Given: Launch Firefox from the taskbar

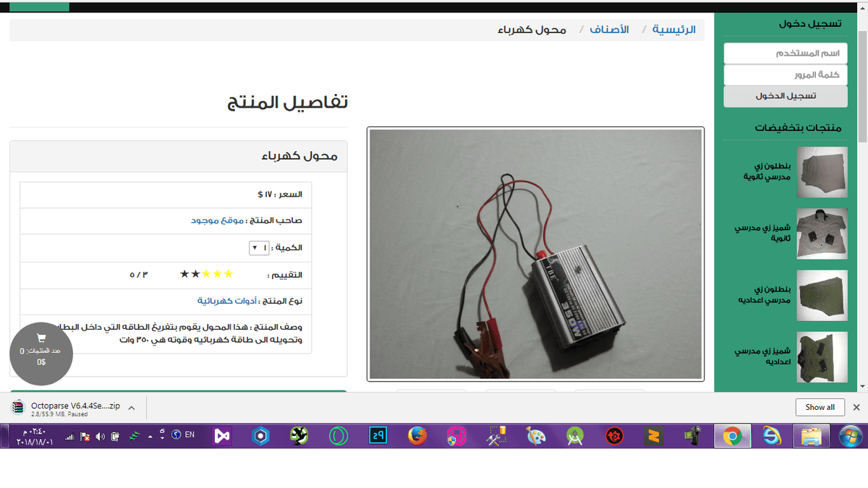Looking at the screenshot, I should tap(417, 436).
